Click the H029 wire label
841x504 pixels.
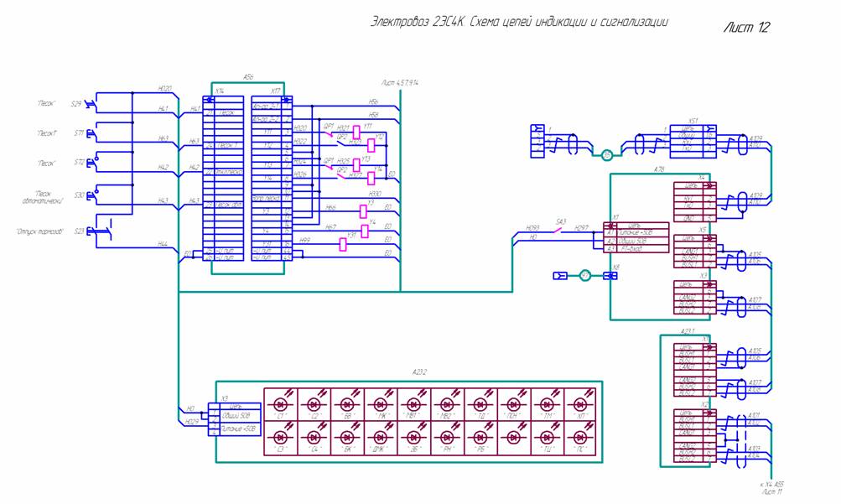point(192,422)
